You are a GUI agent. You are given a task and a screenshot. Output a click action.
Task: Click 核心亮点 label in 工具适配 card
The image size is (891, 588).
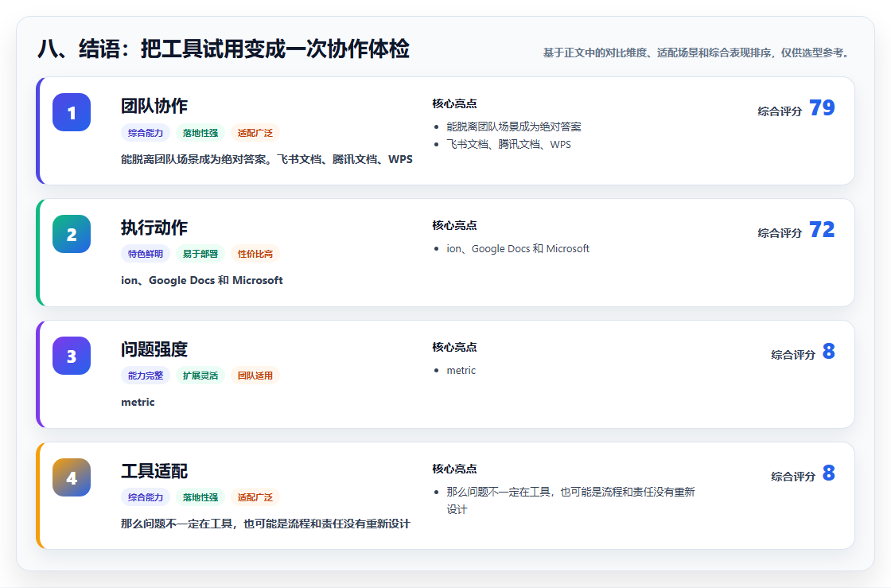coord(454,468)
